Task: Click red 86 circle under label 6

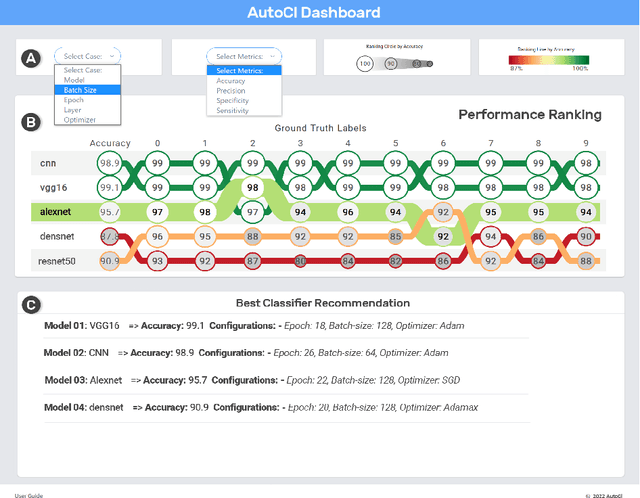Action: tap(443, 261)
